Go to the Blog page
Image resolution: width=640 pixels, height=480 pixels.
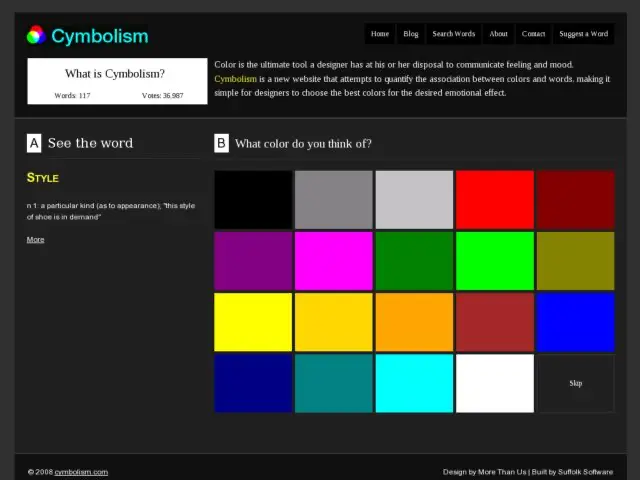click(x=411, y=34)
